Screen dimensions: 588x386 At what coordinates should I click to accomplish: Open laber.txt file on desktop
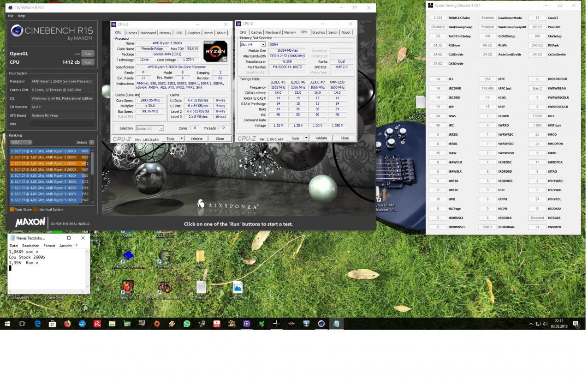coord(201,290)
